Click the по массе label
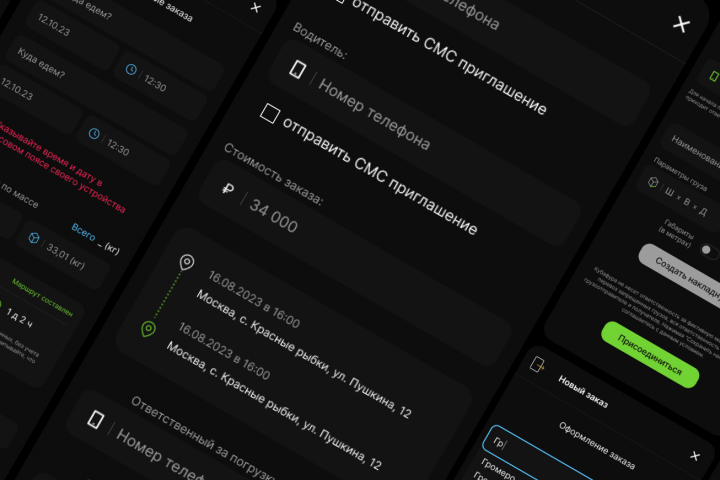This screenshot has width=720, height=480. click(x=19, y=195)
